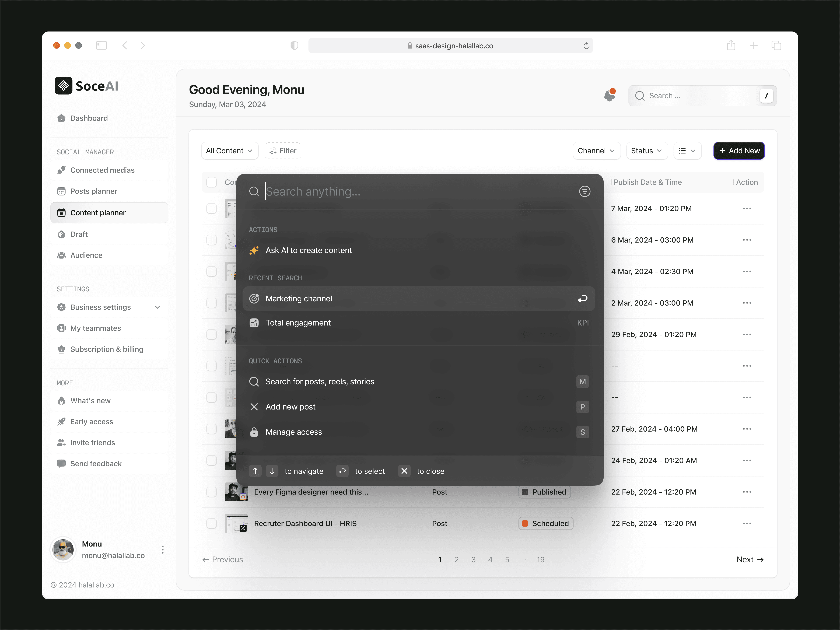Reload the page via address bar icon

pyautogui.click(x=586, y=45)
